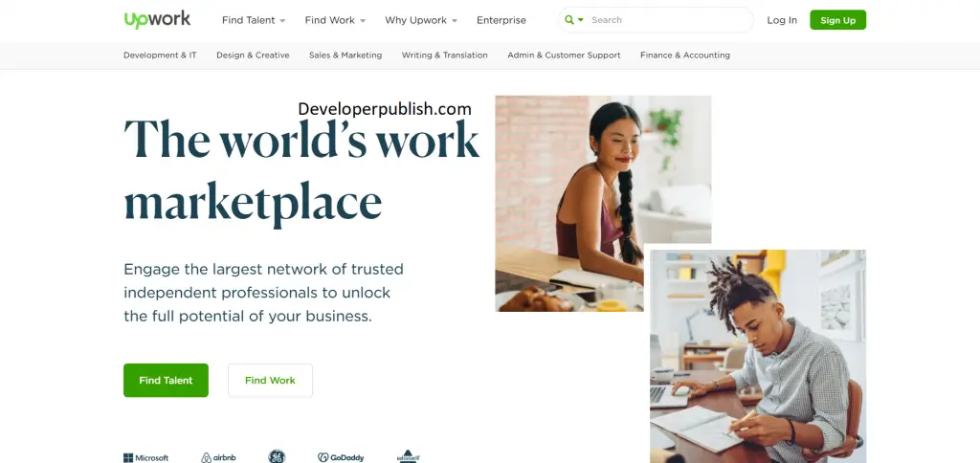980x463 pixels.
Task: Click the white Find Work button
Action: tap(270, 380)
